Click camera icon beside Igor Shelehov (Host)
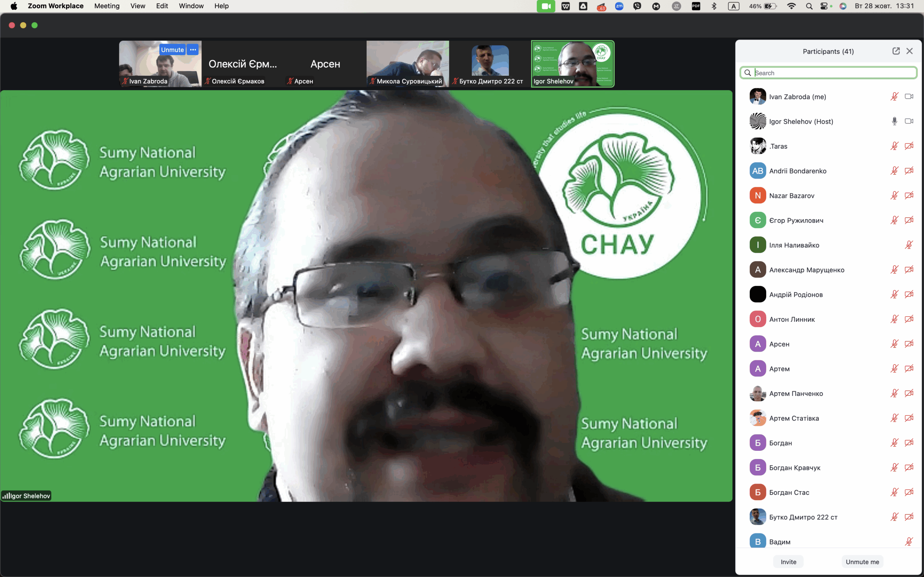Image resolution: width=924 pixels, height=577 pixels. click(909, 122)
